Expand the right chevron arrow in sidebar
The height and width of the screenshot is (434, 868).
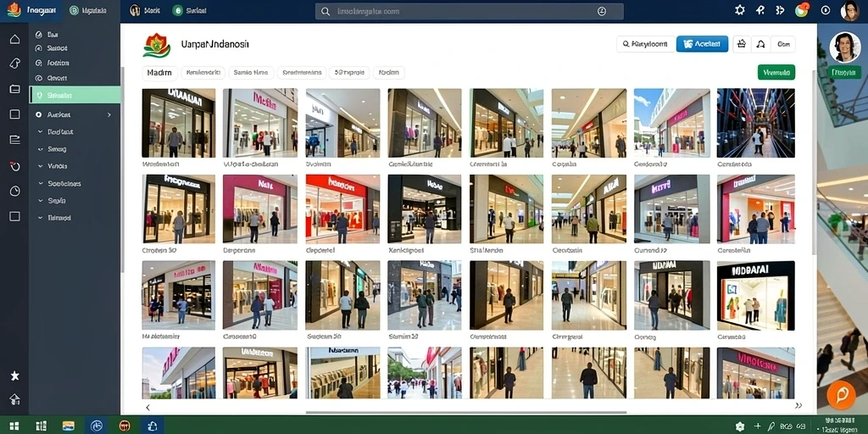click(x=109, y=114)
